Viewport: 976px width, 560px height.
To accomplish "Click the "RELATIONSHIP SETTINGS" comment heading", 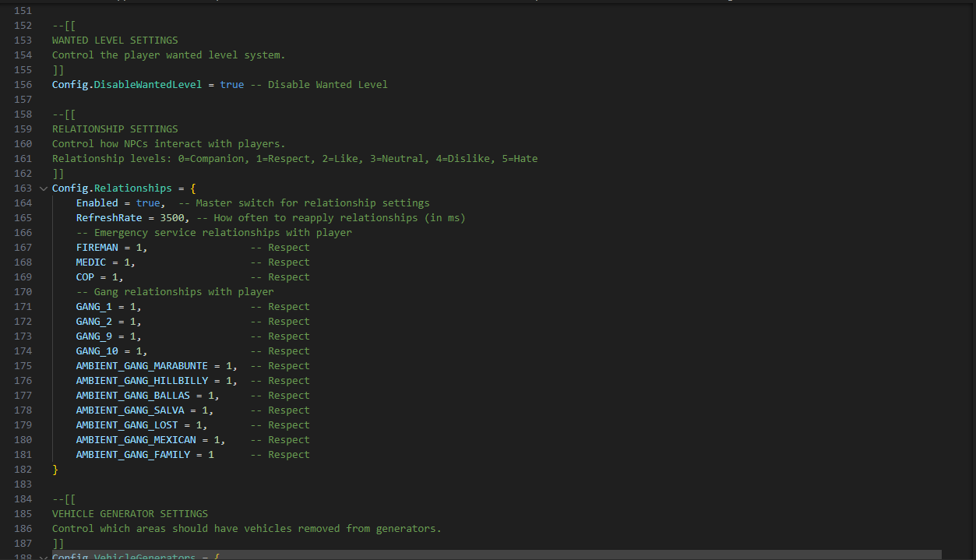I will [115, 129].
